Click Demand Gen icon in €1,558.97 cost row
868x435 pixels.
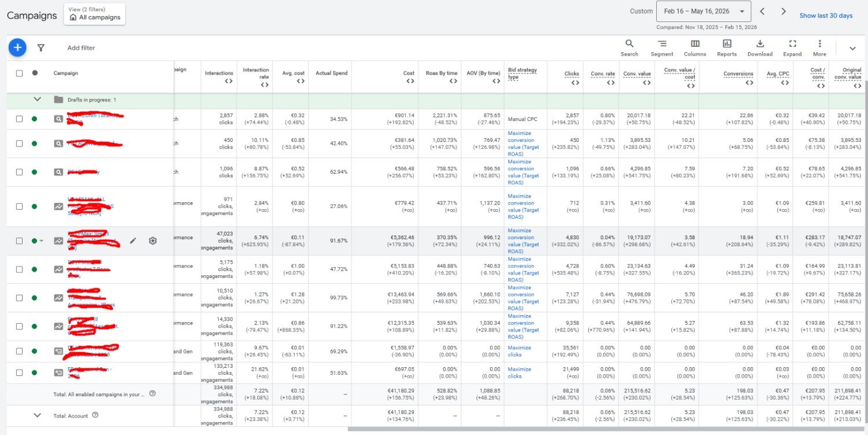(58, 351)
